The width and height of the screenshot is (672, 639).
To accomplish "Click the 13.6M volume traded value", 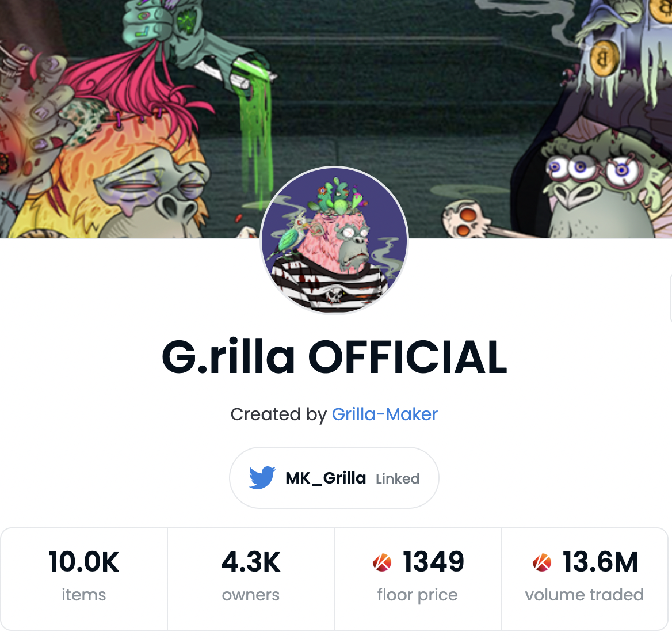I will pyautogui.click(x=600, y=562).
